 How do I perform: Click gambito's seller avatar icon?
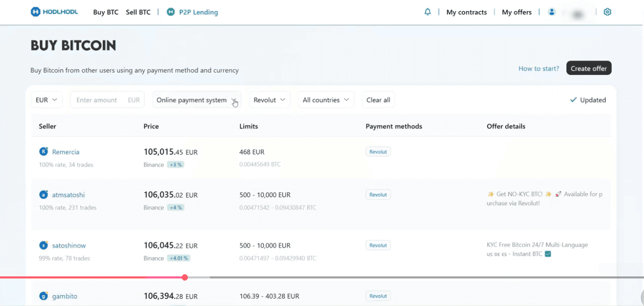[x=44, y=296]
